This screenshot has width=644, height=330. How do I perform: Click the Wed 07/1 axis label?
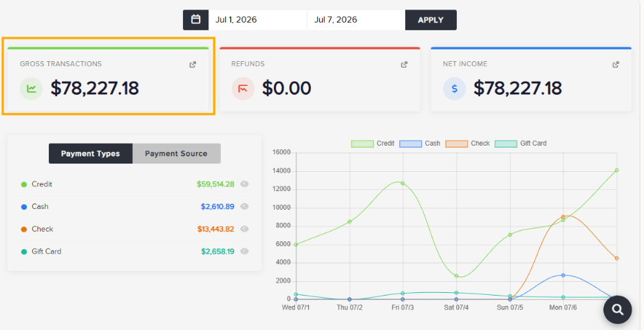click(296, 307)
